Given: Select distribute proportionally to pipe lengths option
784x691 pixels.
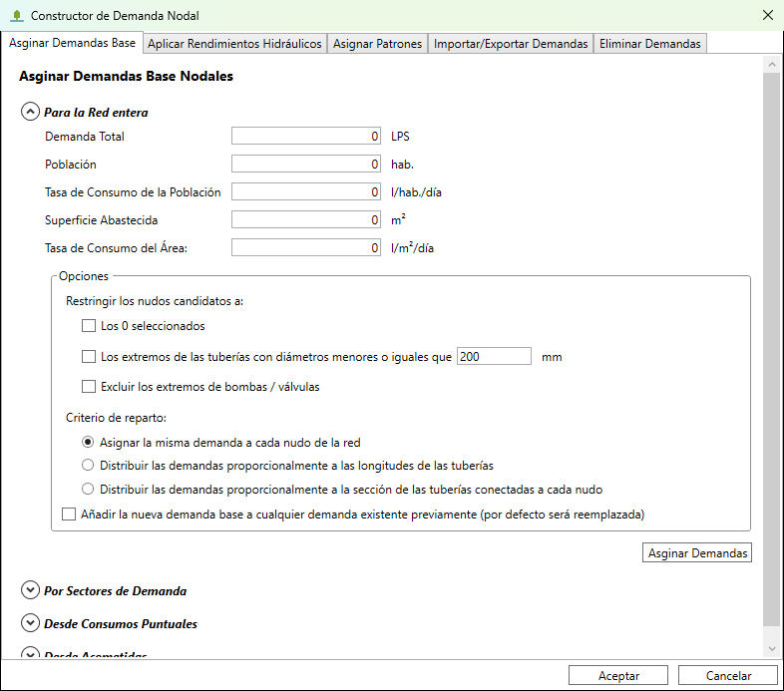Looking at the screenshot, I should pyautogui.click(x=88, y=466).
